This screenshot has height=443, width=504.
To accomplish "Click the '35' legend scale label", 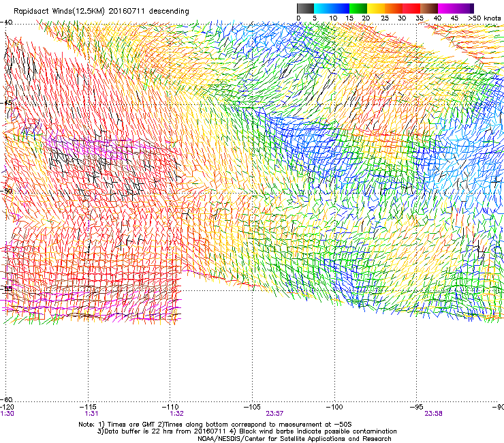I will [x=420, y=18].
